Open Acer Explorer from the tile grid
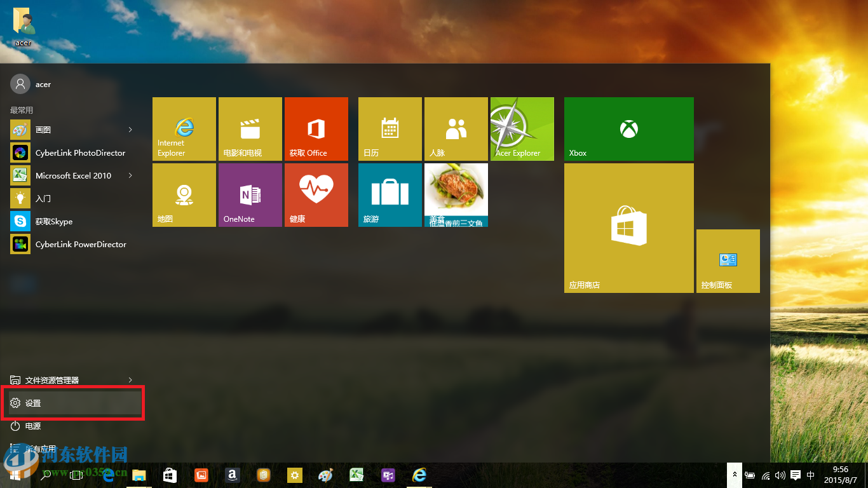Viewport: 868px width, 488px height. pos(521,128)
